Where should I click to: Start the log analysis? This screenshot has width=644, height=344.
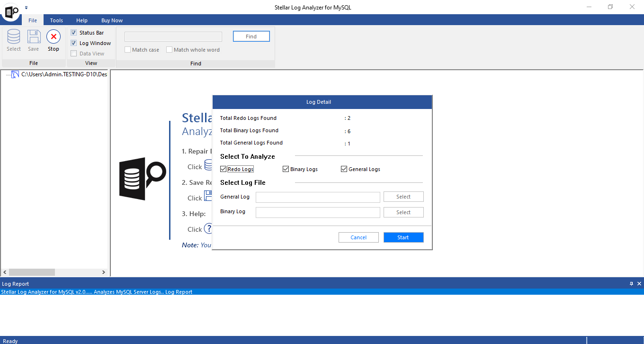point(403,237)
